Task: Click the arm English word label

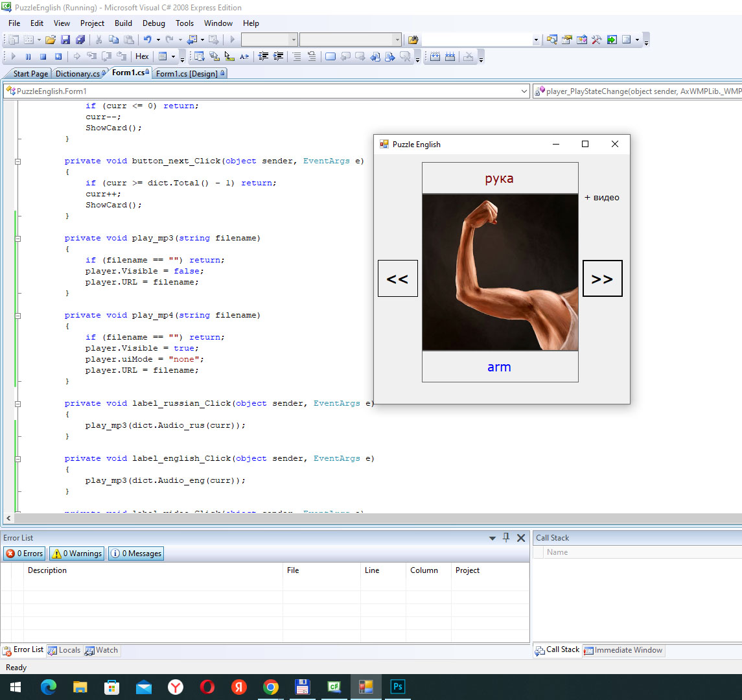Action: pyautogui.click(x=500, y=366)
